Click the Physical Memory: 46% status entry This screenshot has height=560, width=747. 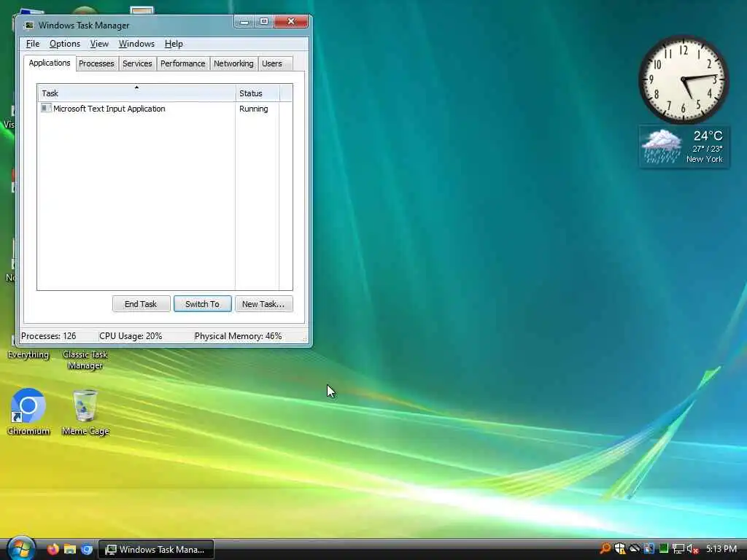pos(238,335)
